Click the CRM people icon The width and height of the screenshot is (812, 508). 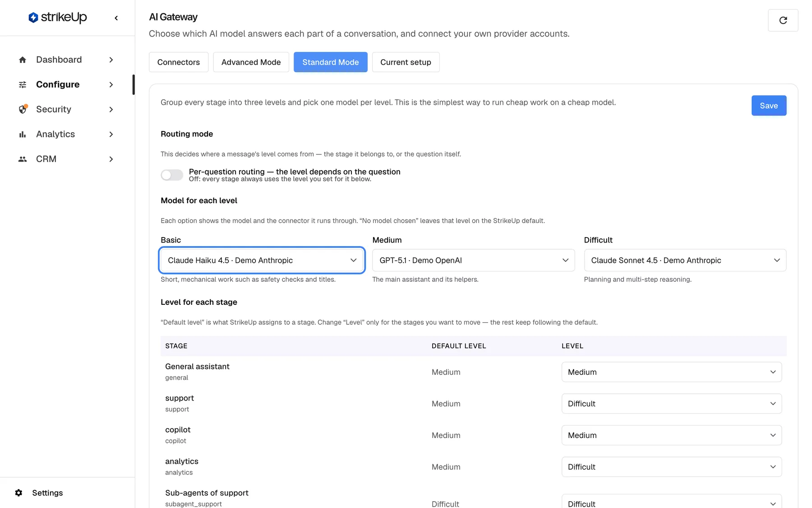click(x=23, y=159)
